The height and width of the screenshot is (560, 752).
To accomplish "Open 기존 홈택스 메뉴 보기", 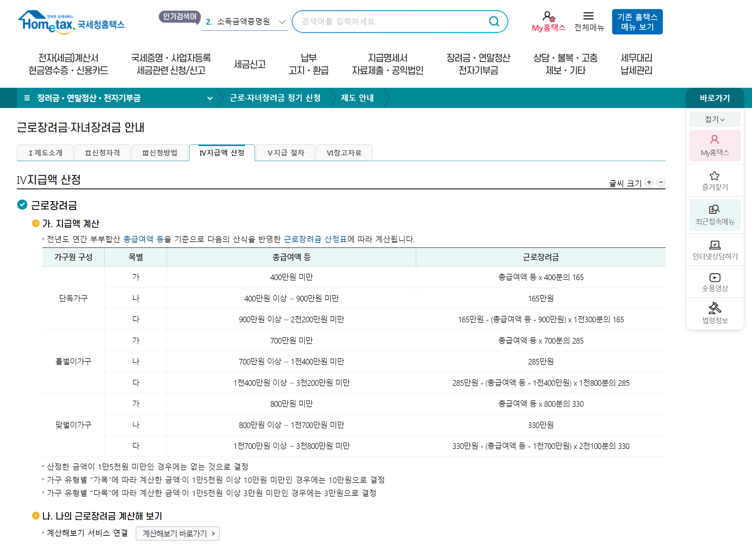I will [637, 21].
